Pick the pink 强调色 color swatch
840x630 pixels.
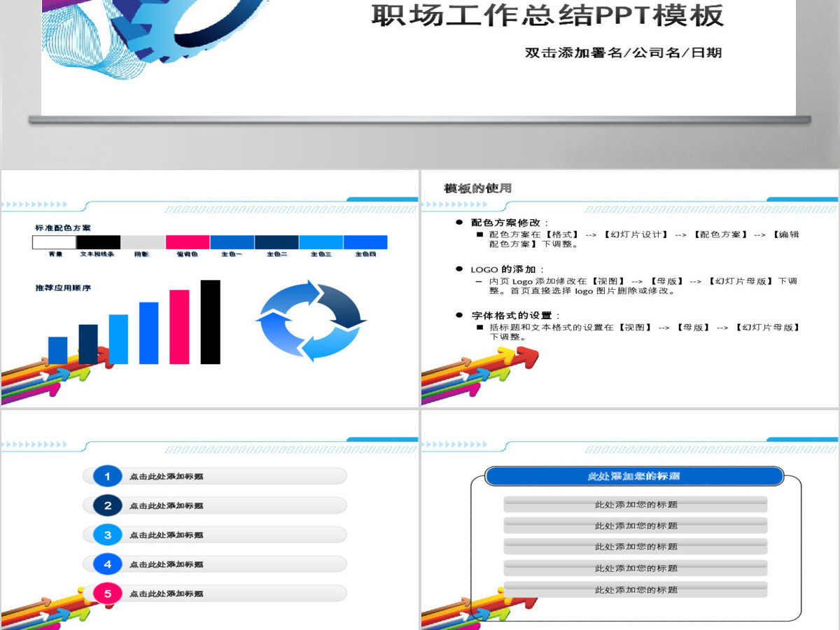click(x=188, y=242)
